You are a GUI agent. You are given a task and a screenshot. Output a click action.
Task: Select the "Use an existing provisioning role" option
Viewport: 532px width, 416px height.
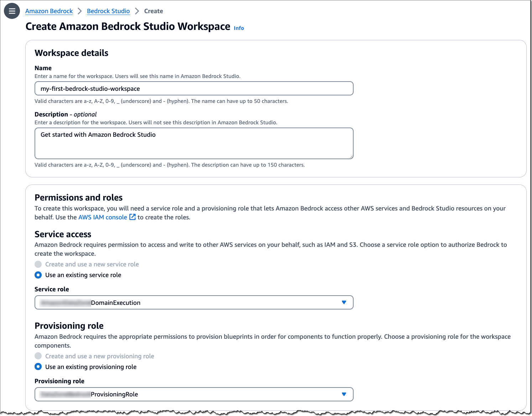[38, 366]
